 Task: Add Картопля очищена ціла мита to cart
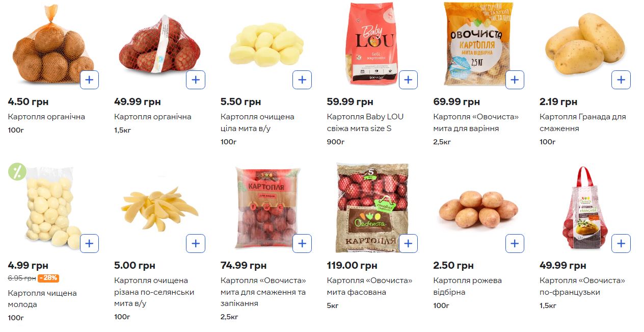[302, 80]
